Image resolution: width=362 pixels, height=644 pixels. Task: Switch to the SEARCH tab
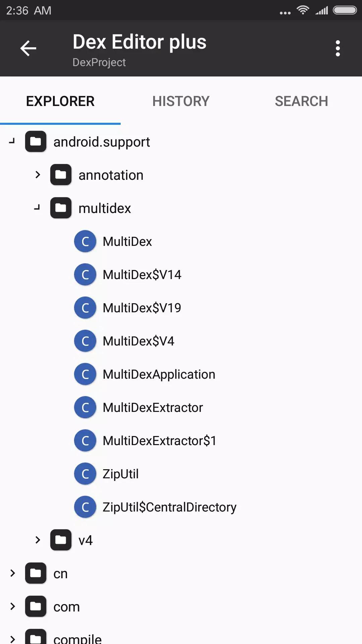pos(302,101)
